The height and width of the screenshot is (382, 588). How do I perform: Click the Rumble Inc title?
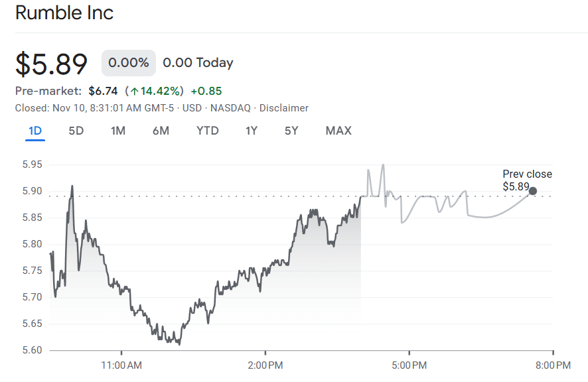[x=64, y=13]
